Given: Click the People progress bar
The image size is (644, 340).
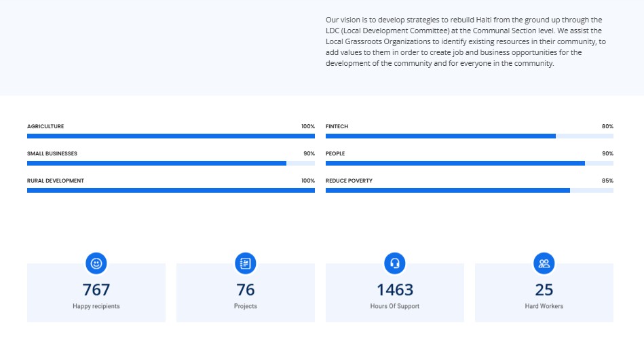Looking at the screenshot, I should [470, 163].
